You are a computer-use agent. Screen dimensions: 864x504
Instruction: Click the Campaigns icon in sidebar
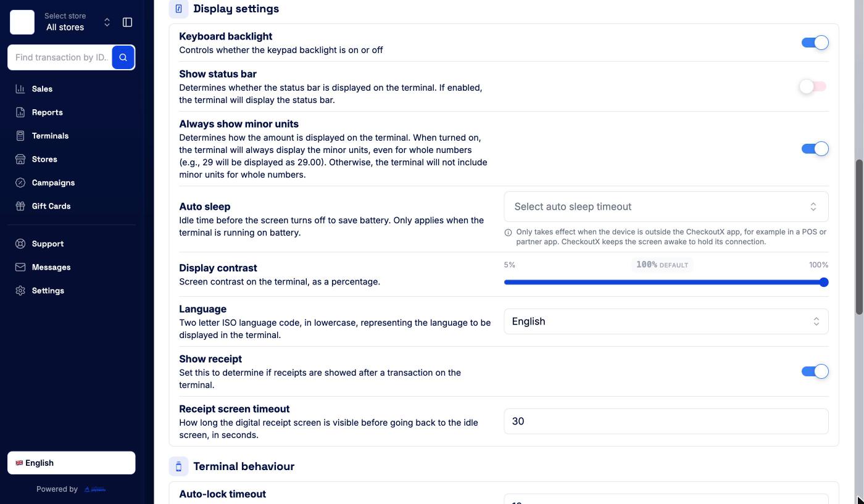pos(20,183)
